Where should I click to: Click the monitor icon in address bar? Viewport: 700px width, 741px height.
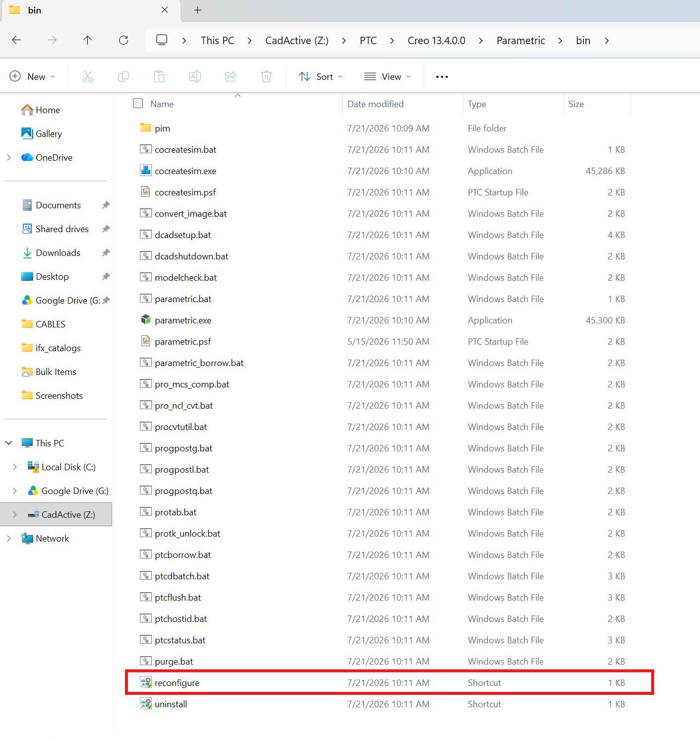point(162,40)
